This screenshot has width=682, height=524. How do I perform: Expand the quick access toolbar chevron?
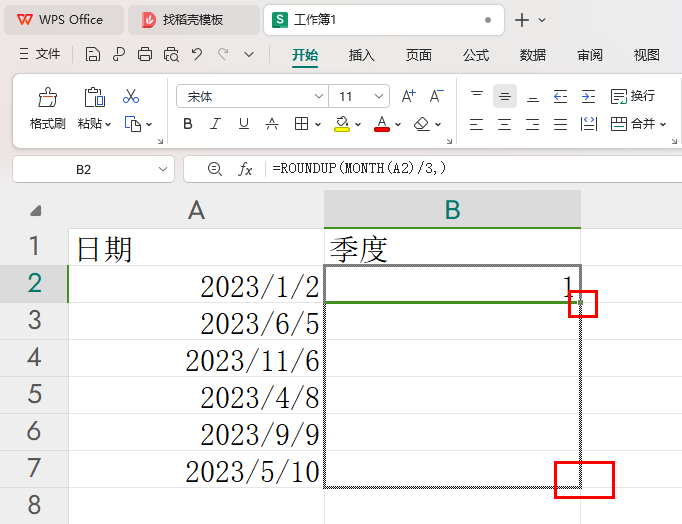coord(249,55)
